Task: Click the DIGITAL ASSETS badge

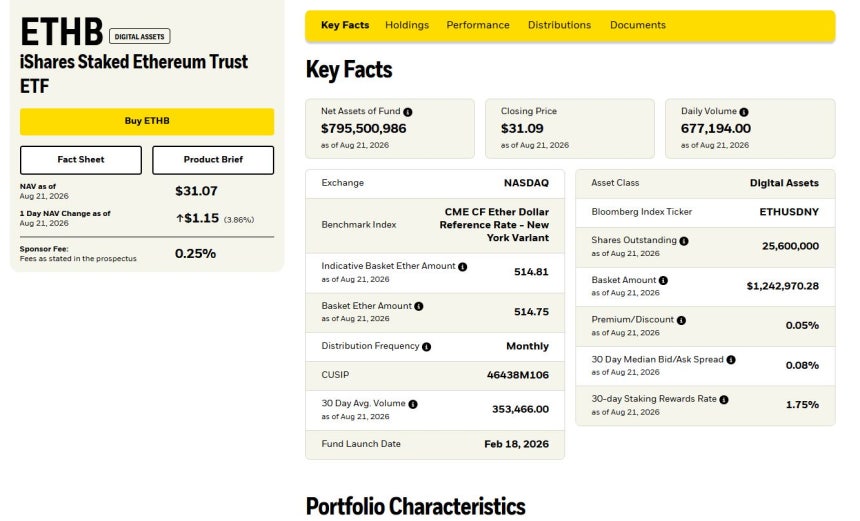Action: [139, 36]
